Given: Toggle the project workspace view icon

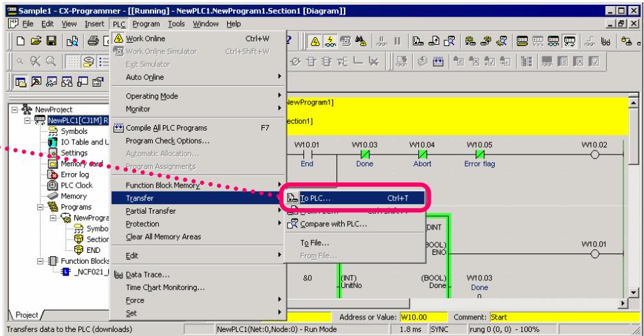Looking at the screenshot, I should tap(21, 82).
